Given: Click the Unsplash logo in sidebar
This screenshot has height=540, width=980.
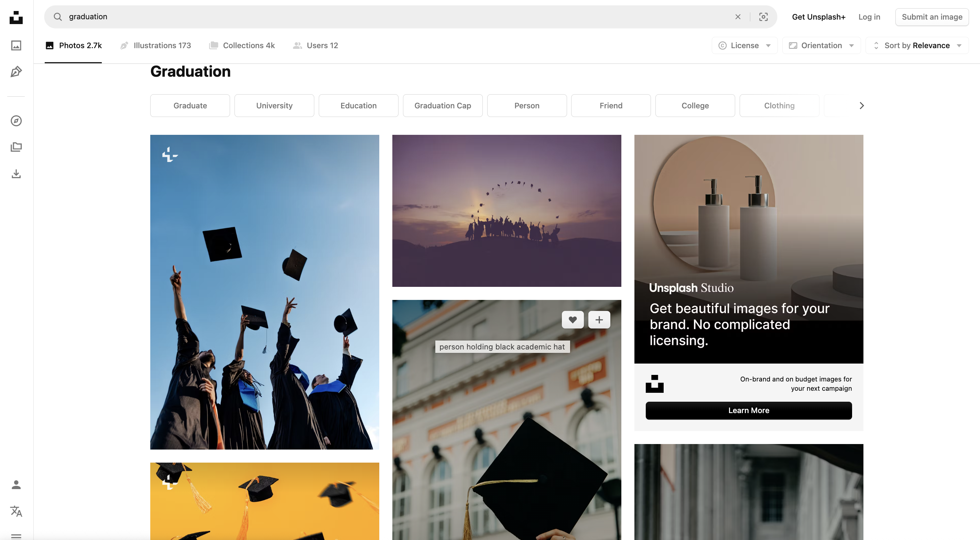Looking at the screenshot, I should coord(16,18).
